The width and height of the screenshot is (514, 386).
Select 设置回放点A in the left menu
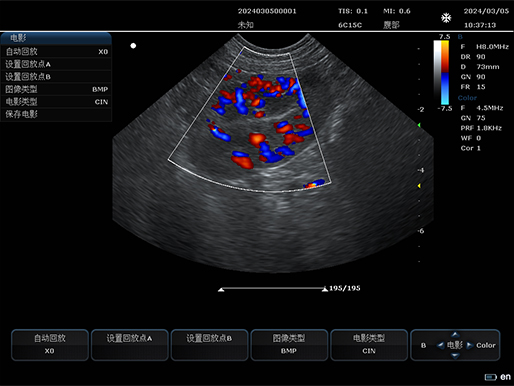pos(56,64)
